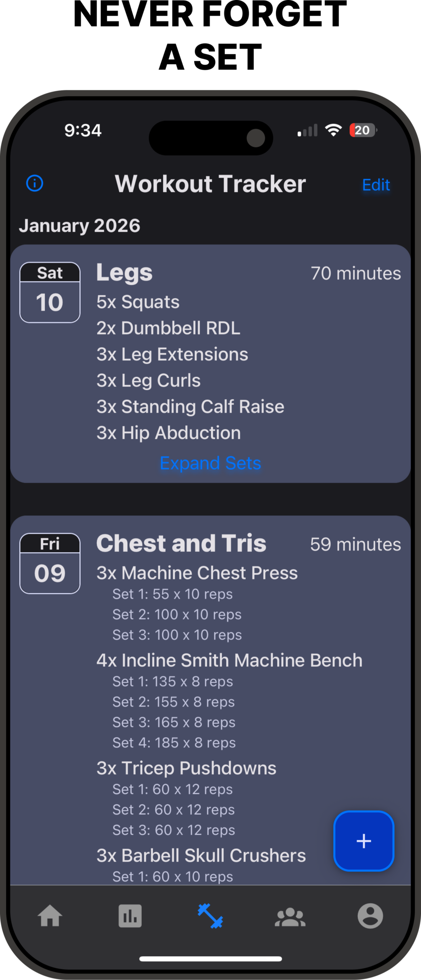Open the group friends tab
The height and width of the screenshot is (980, 421).
290,916
